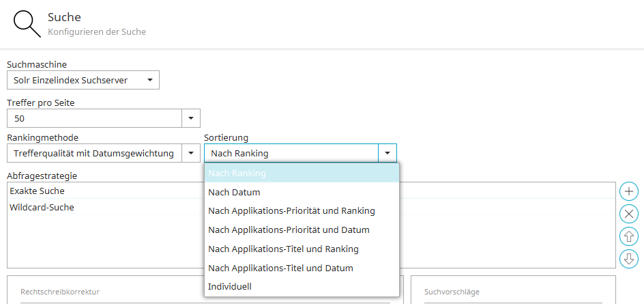This screenshot has width=644, height=304.
Task: Choose 'Nach Datum' sorting option
Action: pyautogui.click(x=302, y=193)
